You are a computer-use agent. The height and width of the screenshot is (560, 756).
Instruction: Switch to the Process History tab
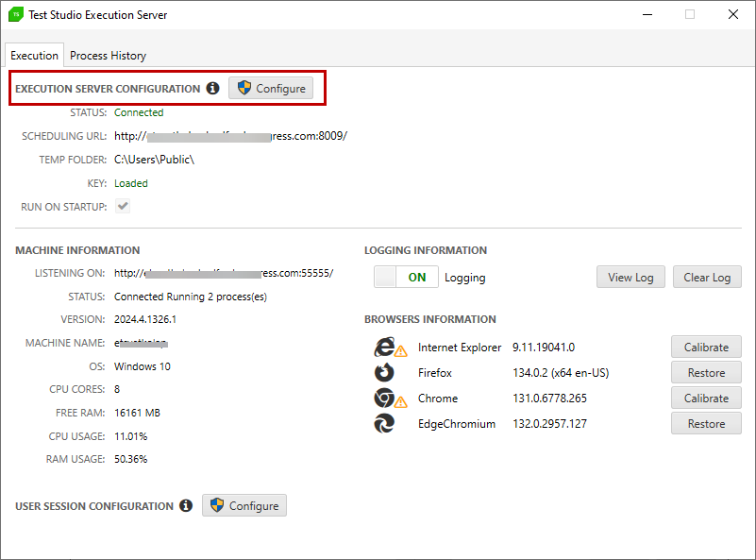(108, 56)
